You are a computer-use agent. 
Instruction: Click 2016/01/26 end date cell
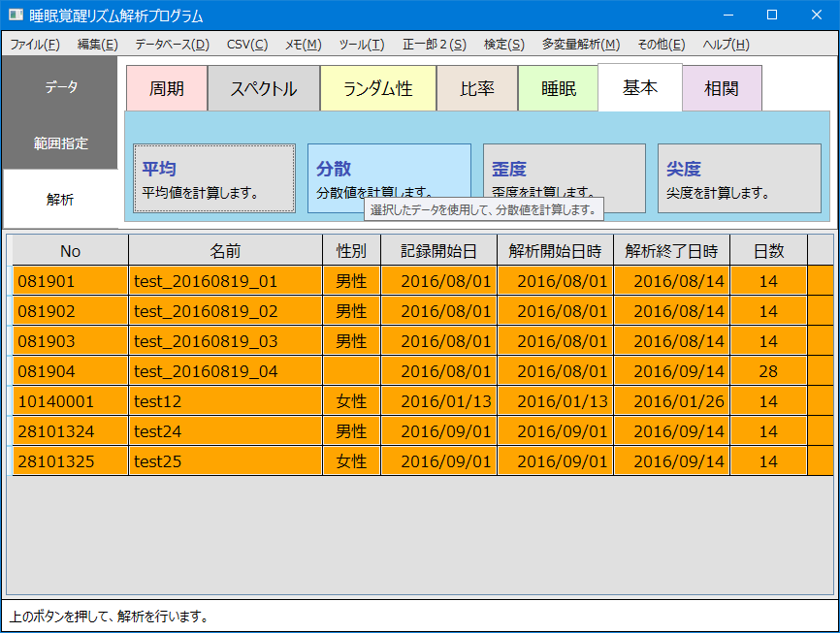coord(672,400)
